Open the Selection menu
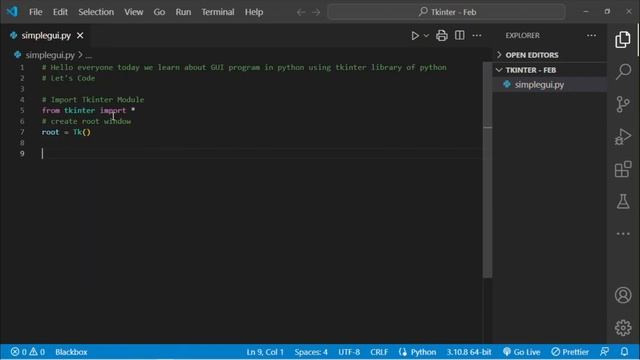The image size is (640, 360). click(96, 12)
